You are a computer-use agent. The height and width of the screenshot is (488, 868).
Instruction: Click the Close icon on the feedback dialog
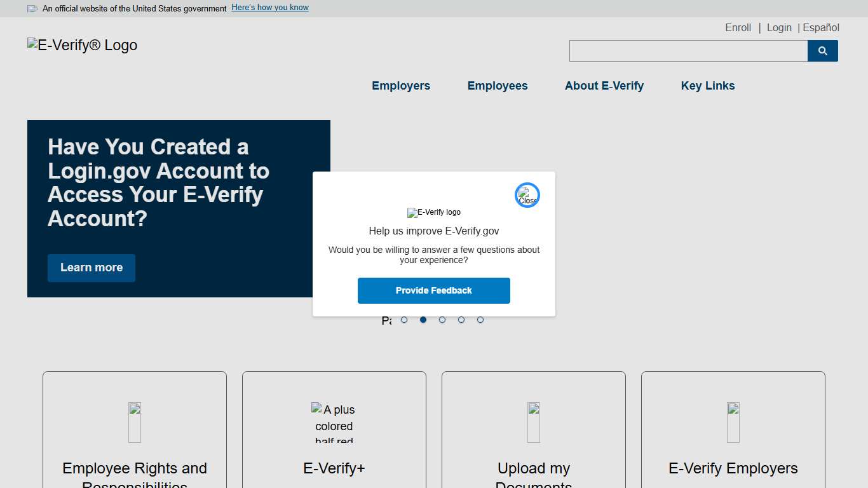pyautogui.click(x=527, y=194)
